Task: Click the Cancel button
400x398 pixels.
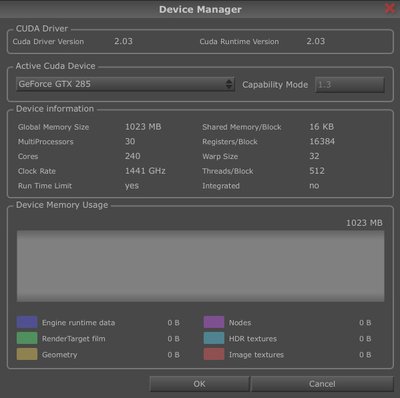Action: pyautogui.click(x=322, y=384)
